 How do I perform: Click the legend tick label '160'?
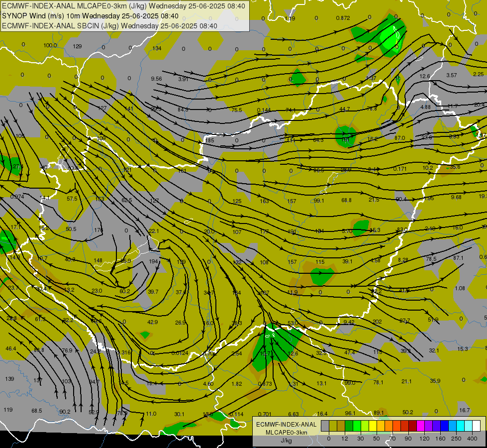tap(440, 439)
